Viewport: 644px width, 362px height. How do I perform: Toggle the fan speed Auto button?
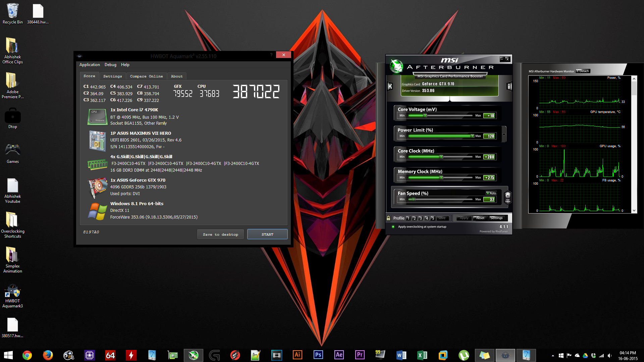[x=491, y=193]
